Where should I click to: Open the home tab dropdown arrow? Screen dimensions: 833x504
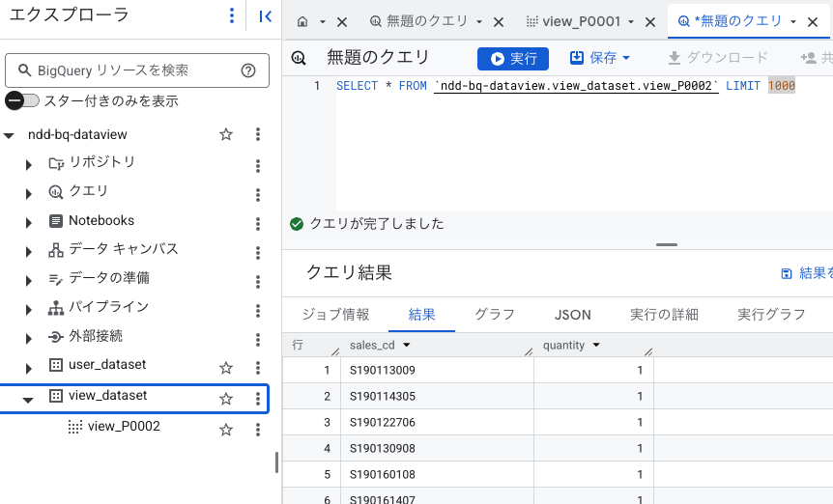click(323, 22)
